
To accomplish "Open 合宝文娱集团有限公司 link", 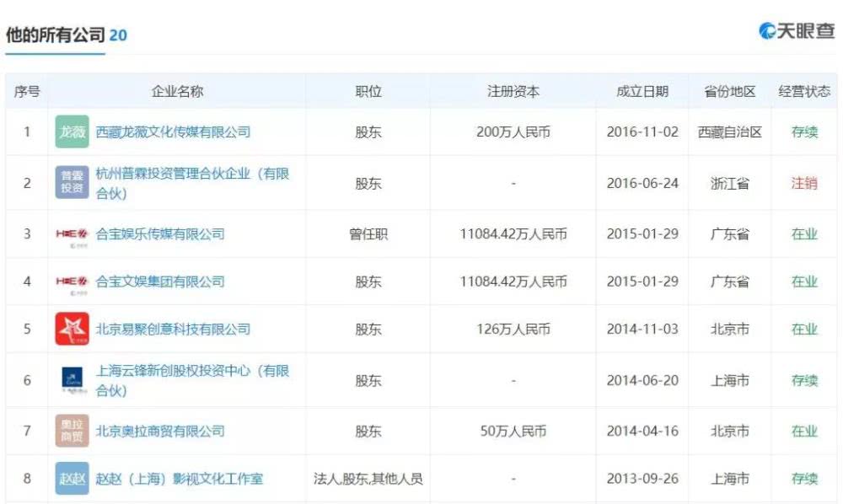I will pos(160,281).
